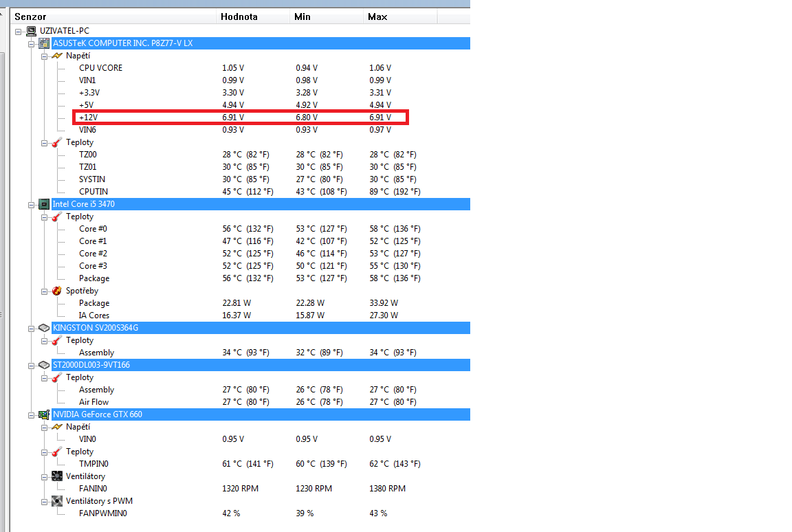Click the Min column header

(x=327, y=16)
